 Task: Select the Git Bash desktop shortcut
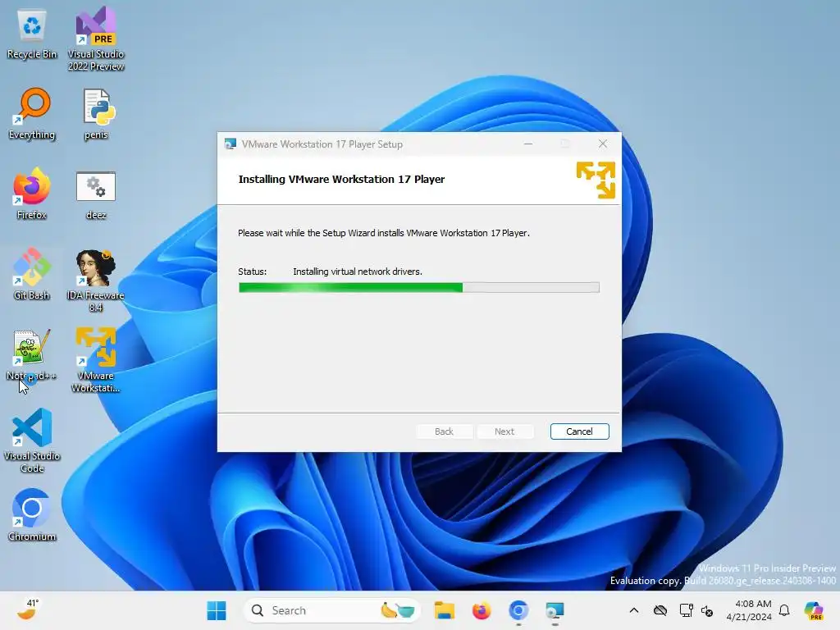[x=32, y=274]
